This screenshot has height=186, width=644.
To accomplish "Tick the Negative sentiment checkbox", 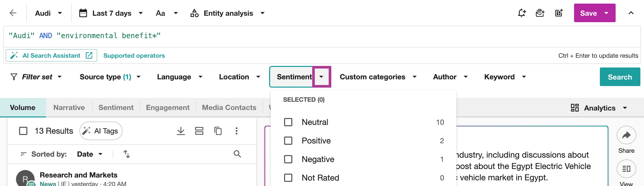I will pyautogui.click(x=288, y=159).
